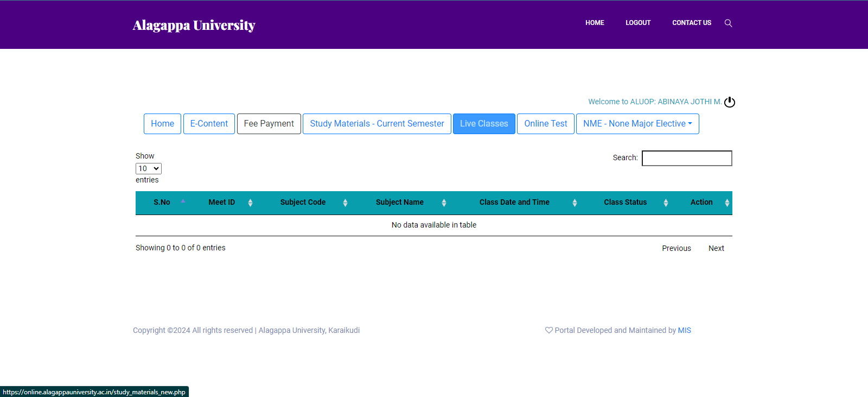Viewport: 868px width, 397px height.
Task: Click the Welcome to ALUOP user text
Action: [x=655, y=102]
